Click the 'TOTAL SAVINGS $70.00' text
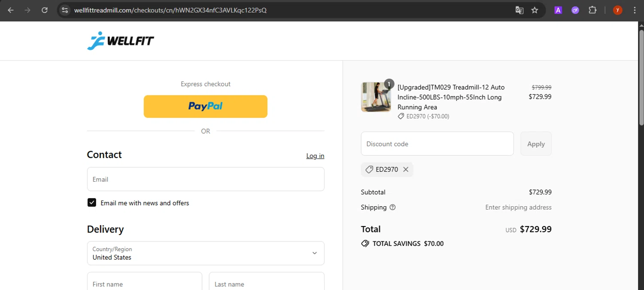Image resolution: width=644 pixels, height=290 pixels. (408, 244)
